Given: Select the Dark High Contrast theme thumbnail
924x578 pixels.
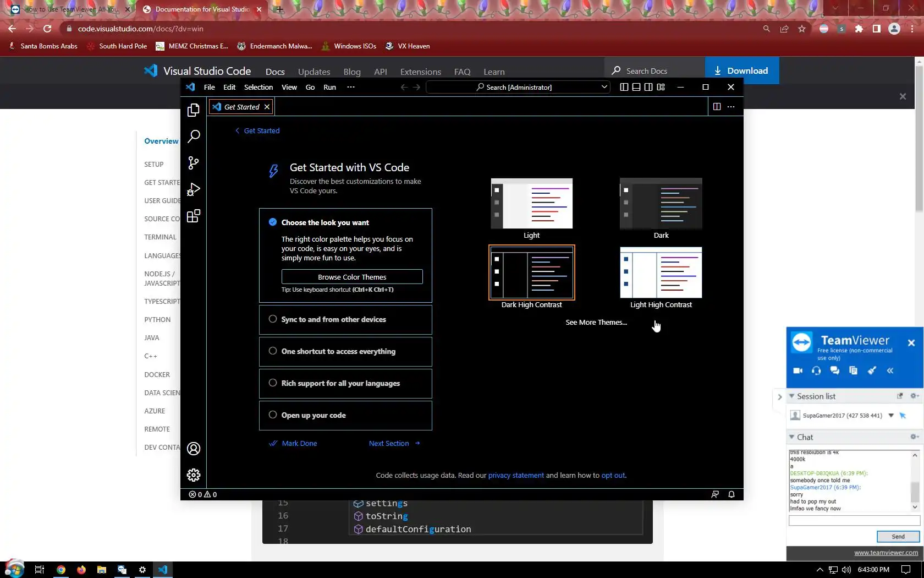Looking at the screenshot, I should (531, 272).
